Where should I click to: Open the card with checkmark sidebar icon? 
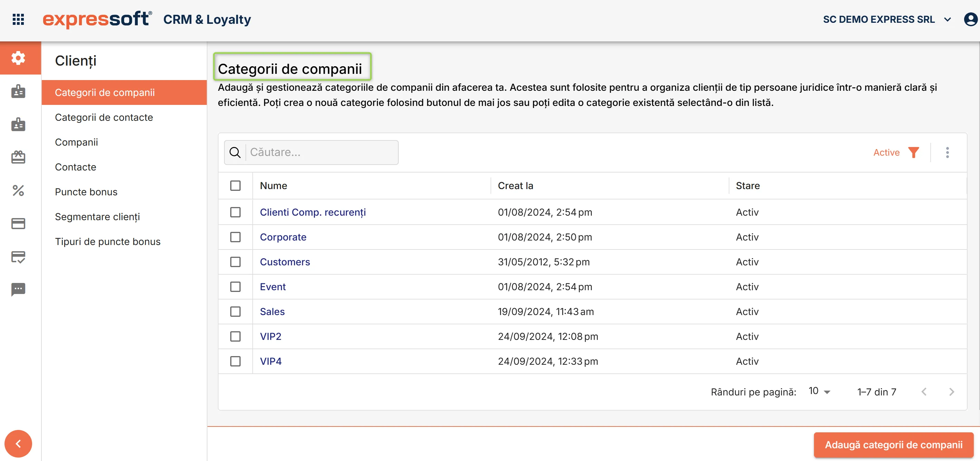tap(18, 257)
